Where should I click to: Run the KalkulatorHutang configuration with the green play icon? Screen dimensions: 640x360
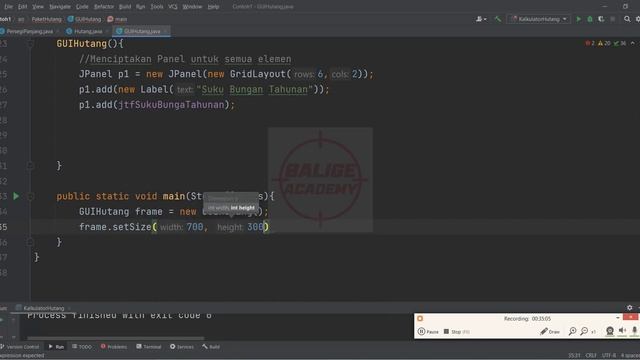[x=578, y=19]
